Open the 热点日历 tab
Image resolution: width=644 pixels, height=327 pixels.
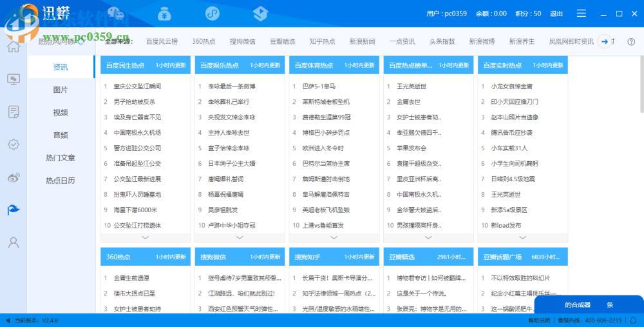pyautogui.click(x=61, y=180)
